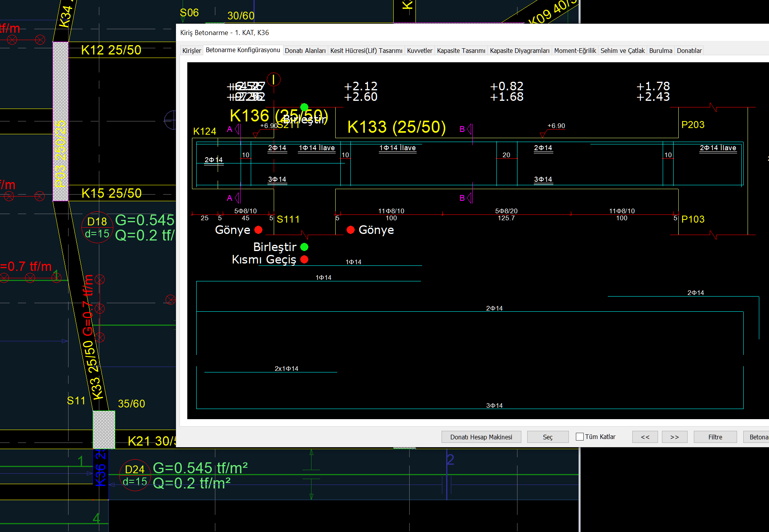This screenshot has height=532, width=769.
Task: Open the Donatılar tab
Action: pyautogui.click(x=689, y=51)
